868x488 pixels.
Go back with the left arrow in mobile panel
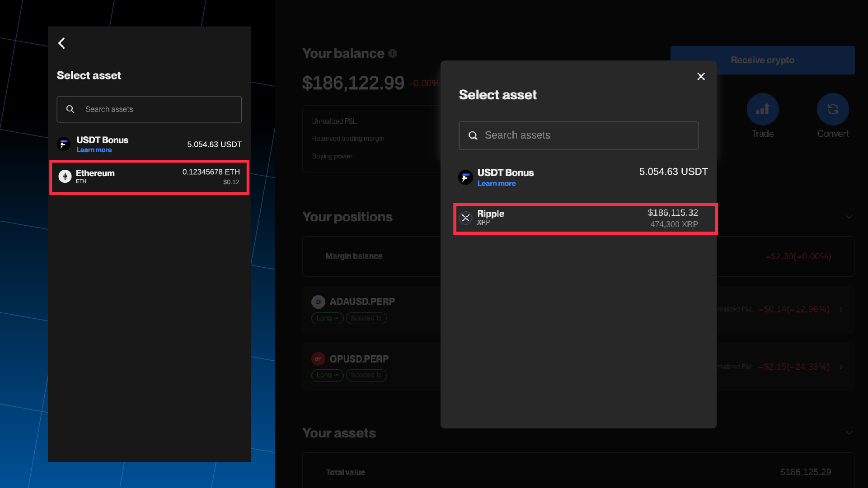click(62, 43)
